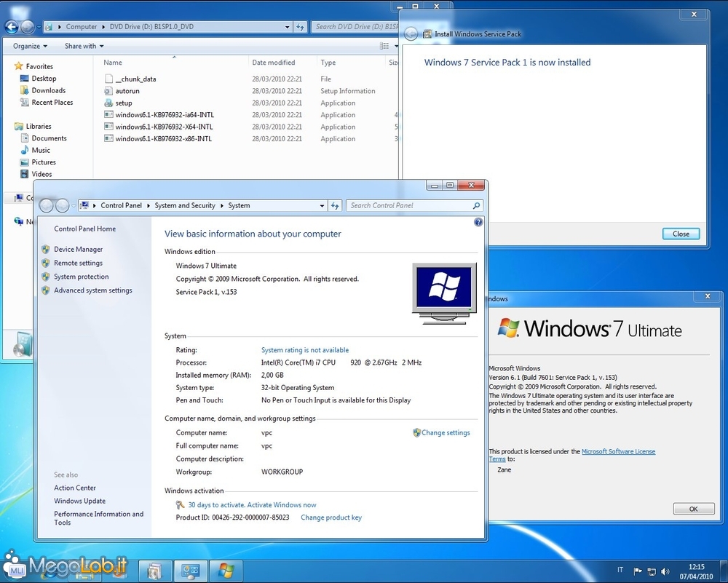Select windows6.1-KB976932-x86-INTL file
The image size is (728, 583).
(158, 139)
